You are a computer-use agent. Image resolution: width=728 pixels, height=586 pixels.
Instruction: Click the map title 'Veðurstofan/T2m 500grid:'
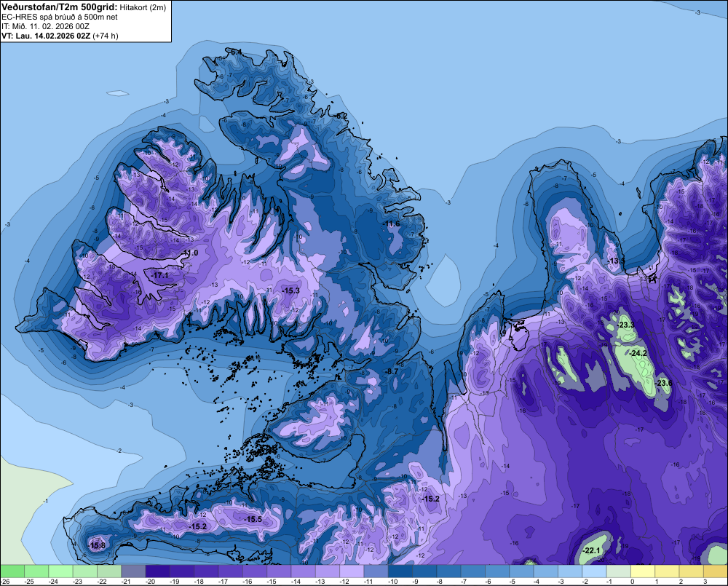click(59, 7)
